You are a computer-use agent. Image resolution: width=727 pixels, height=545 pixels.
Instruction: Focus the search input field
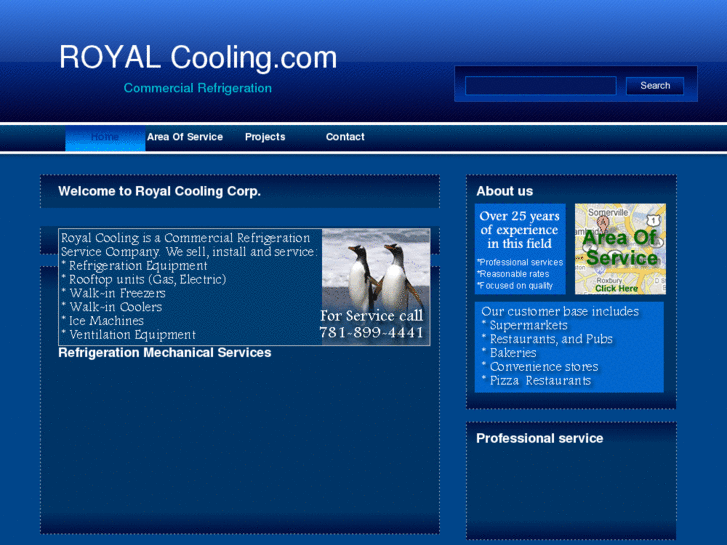point(541,86)
